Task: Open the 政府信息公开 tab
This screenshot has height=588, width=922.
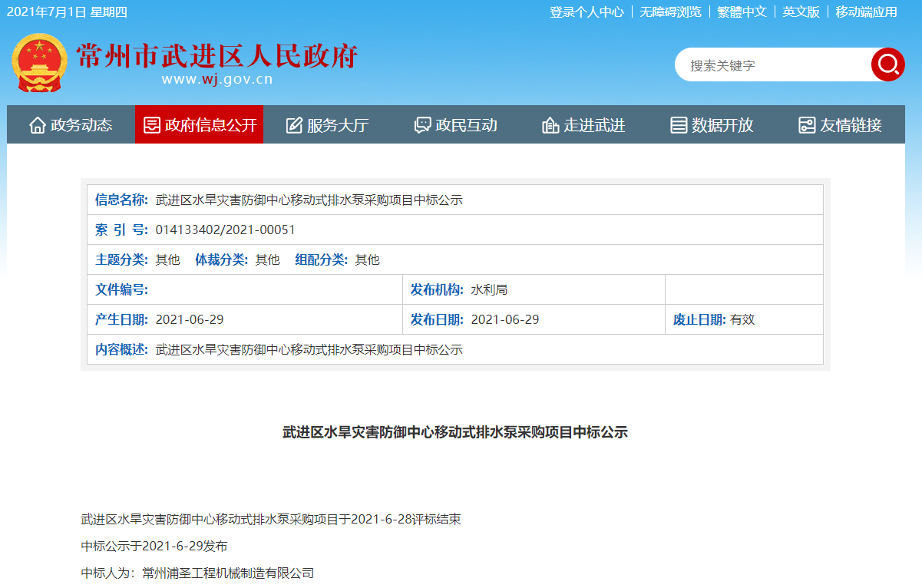Action: point(200,124)
